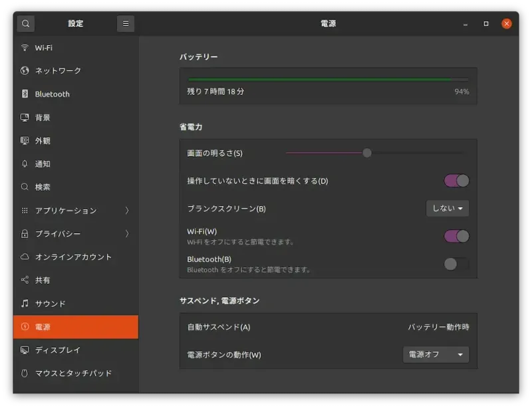Open the search icon in Settings
The width and height of the screenshot is (532, 408).
(x=25, y=23)
